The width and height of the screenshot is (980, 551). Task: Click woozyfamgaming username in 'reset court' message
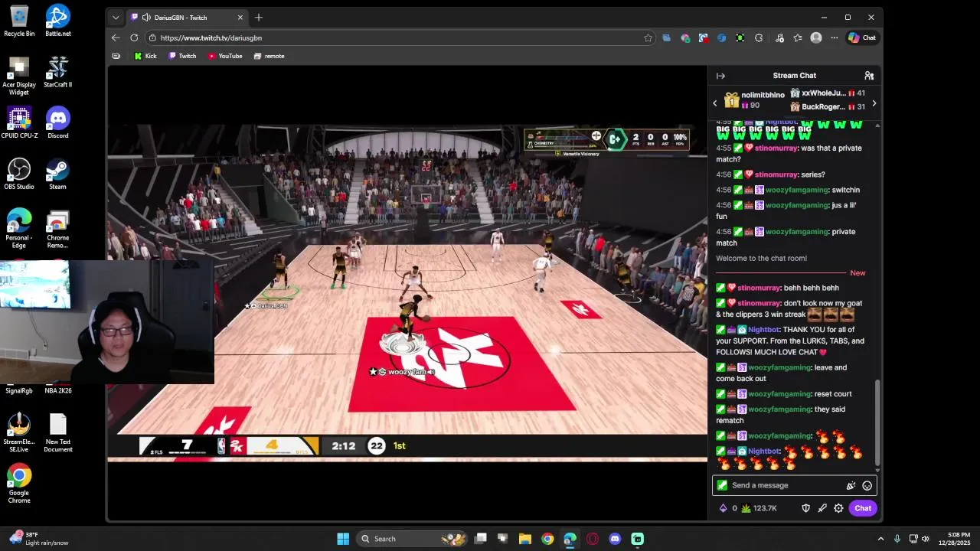point(779,394)
